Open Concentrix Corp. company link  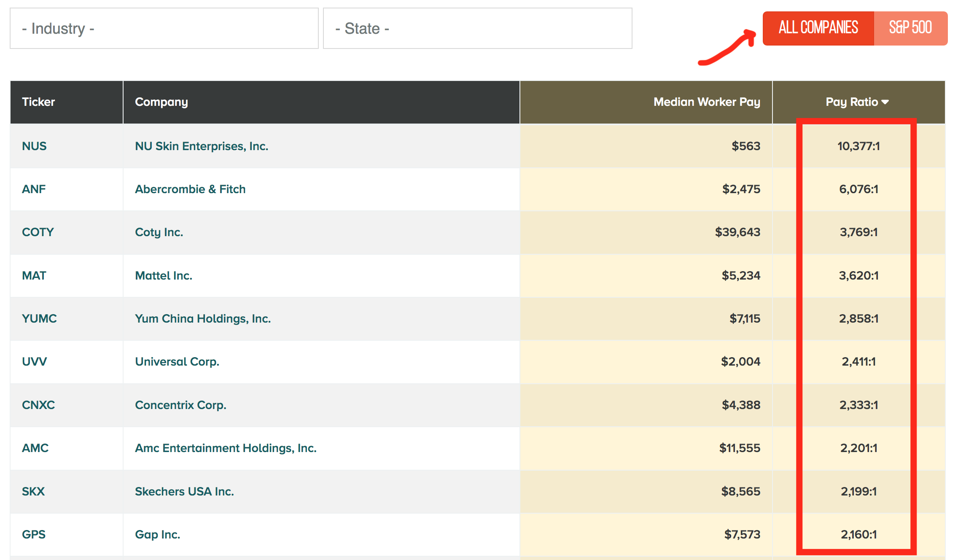180,405
